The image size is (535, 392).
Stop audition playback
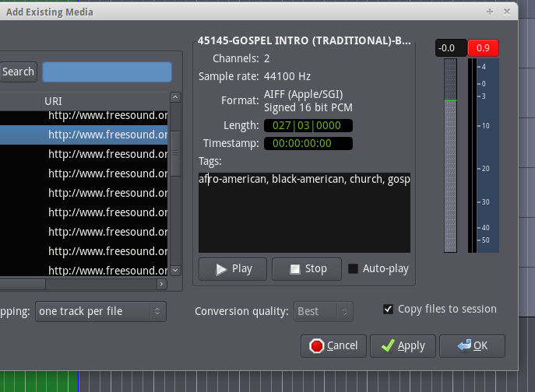click(307, 269)
